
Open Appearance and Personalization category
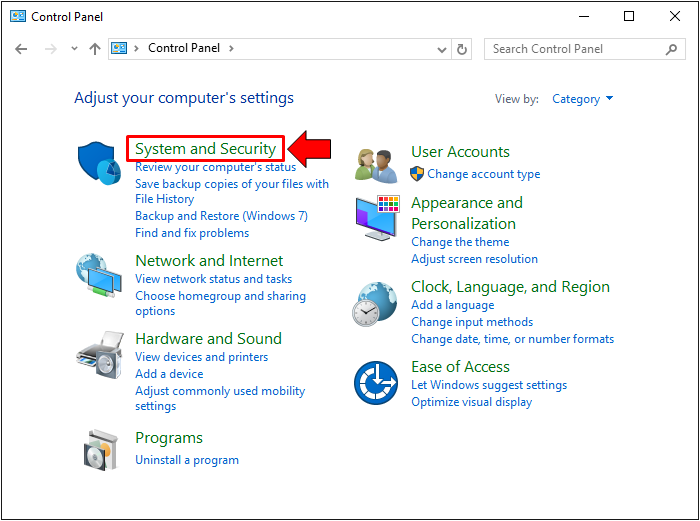(x=467, y=213)
